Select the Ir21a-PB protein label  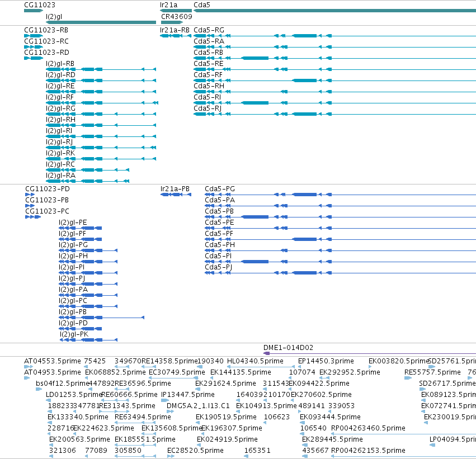coord(175,189)
